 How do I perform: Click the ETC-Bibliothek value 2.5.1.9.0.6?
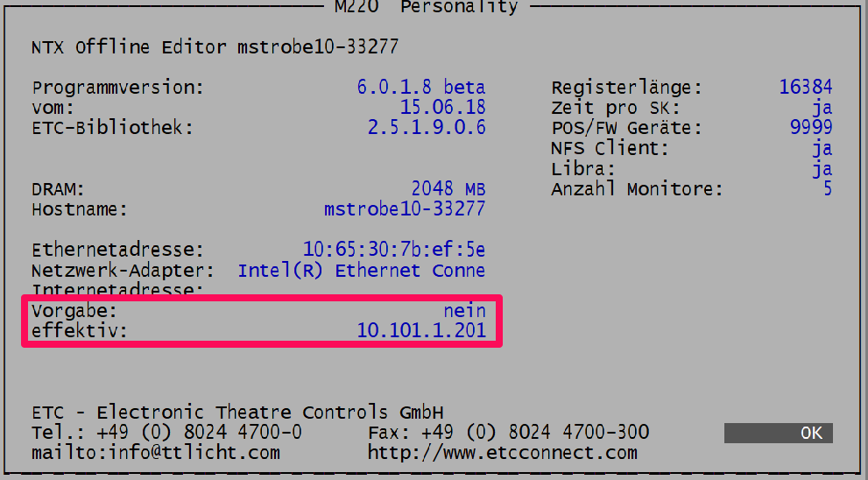point(426,128)
